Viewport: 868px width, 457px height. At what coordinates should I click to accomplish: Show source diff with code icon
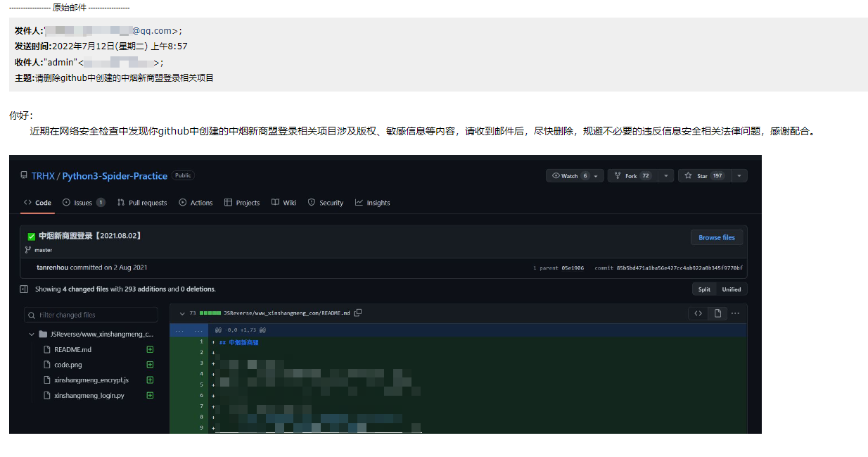click(698, 313)
